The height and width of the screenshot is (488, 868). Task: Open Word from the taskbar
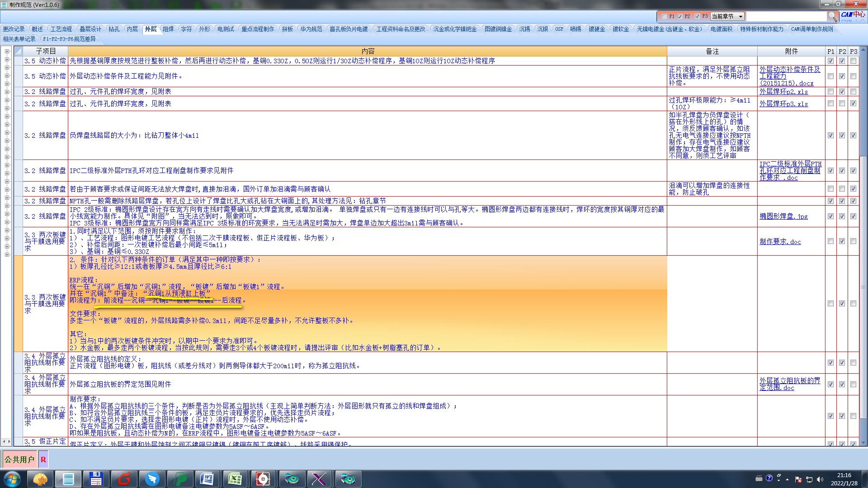(x=207, y=479)
